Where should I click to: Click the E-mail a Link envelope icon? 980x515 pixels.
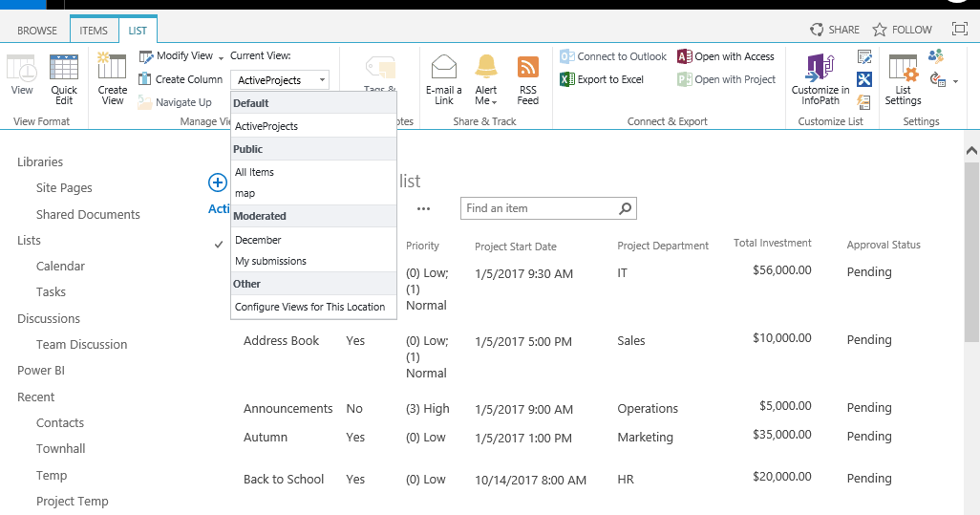pos(444,66)
